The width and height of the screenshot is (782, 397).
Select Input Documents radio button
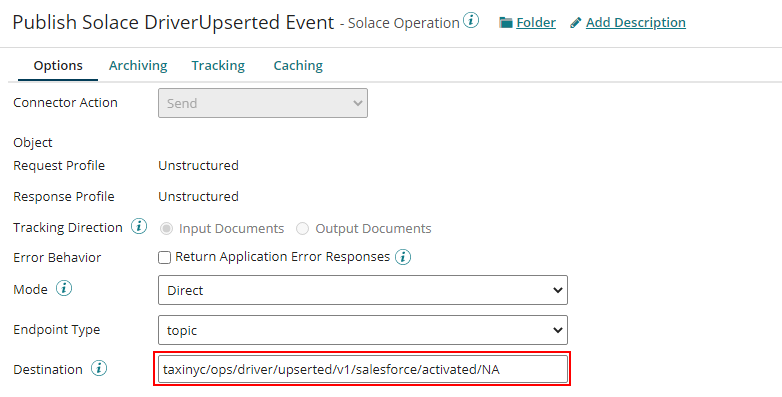167,229
